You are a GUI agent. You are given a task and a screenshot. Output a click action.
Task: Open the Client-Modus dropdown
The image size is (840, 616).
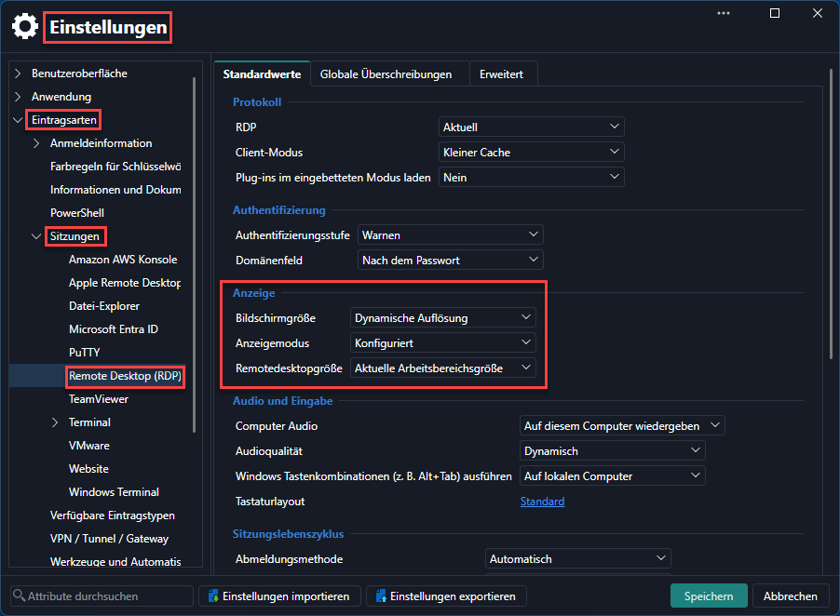(531, 152)
